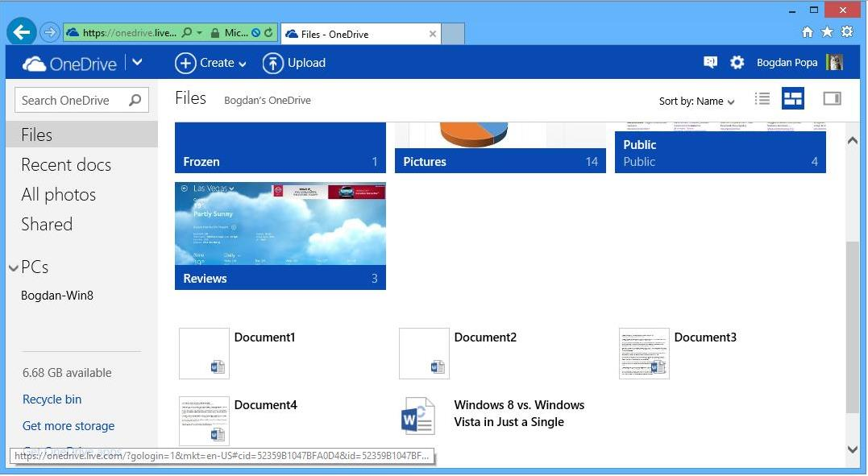Click the scrollbar up arrow
The width and height of the screenshot is (868, 476).
pyautogui.click(x=853, y=141)
